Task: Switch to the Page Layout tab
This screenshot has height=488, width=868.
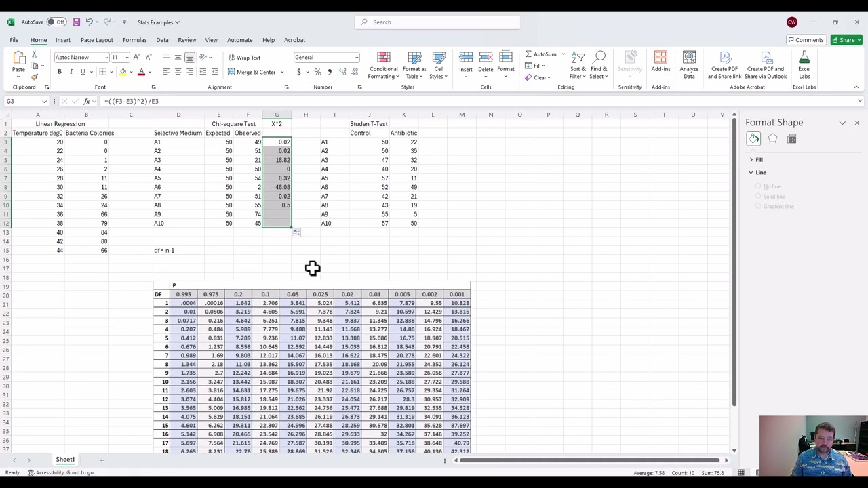Action: [x=97, y=40]
